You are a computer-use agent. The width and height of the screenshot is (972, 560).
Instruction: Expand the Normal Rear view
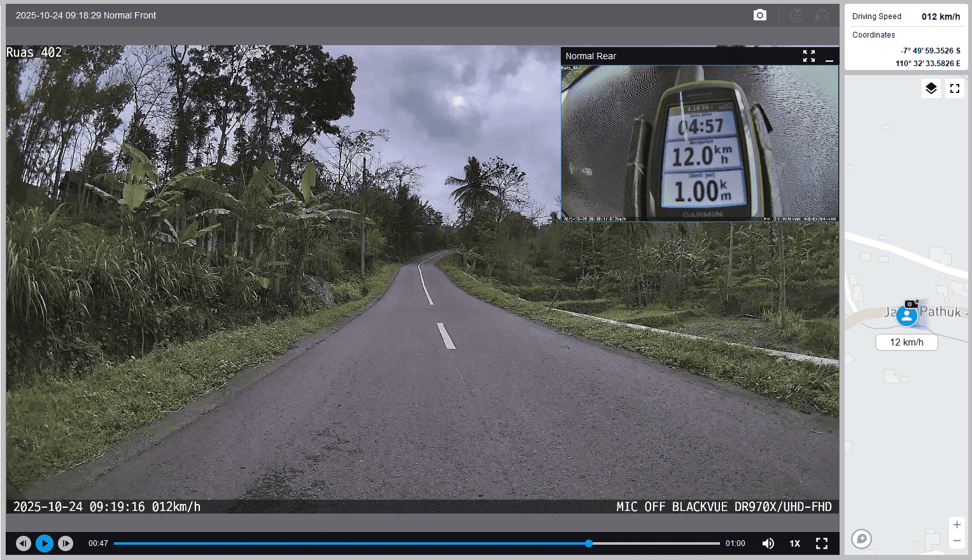pos(808,57)
